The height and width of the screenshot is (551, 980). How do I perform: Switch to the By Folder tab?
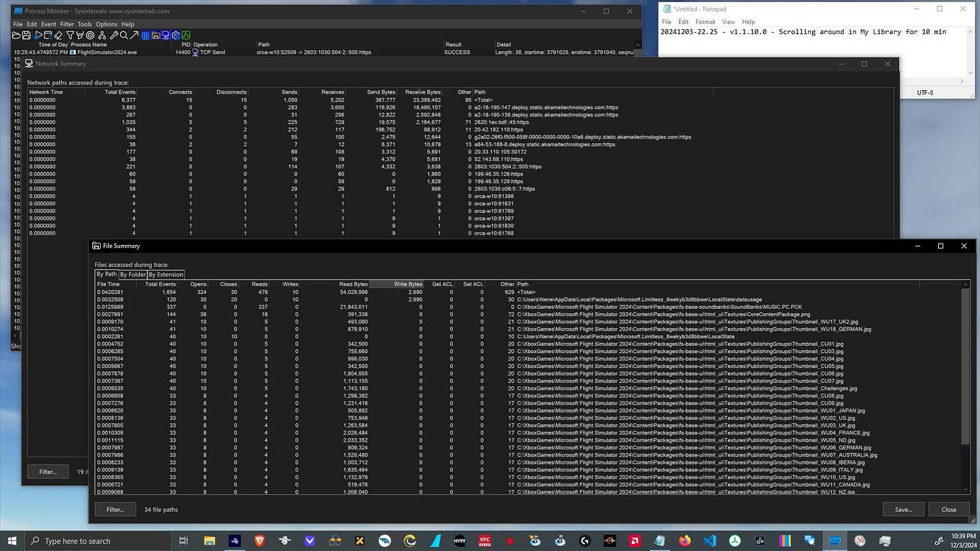point(132,274)
